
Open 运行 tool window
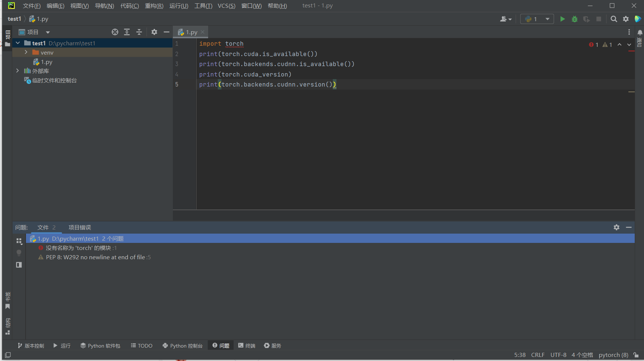coord(62,345)
